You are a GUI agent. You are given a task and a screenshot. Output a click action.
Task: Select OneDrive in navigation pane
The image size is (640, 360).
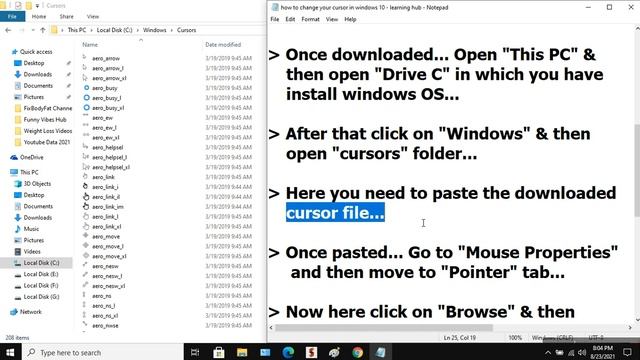[27, 157]
